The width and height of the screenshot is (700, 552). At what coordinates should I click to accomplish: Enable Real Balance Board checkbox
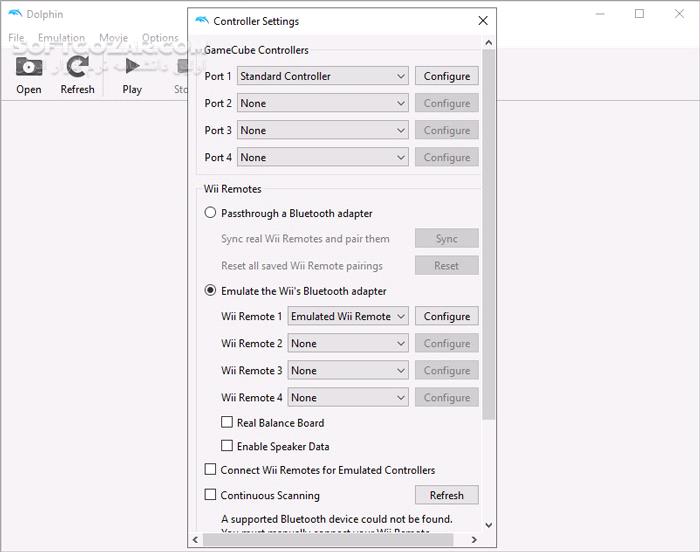pos(227,422)
